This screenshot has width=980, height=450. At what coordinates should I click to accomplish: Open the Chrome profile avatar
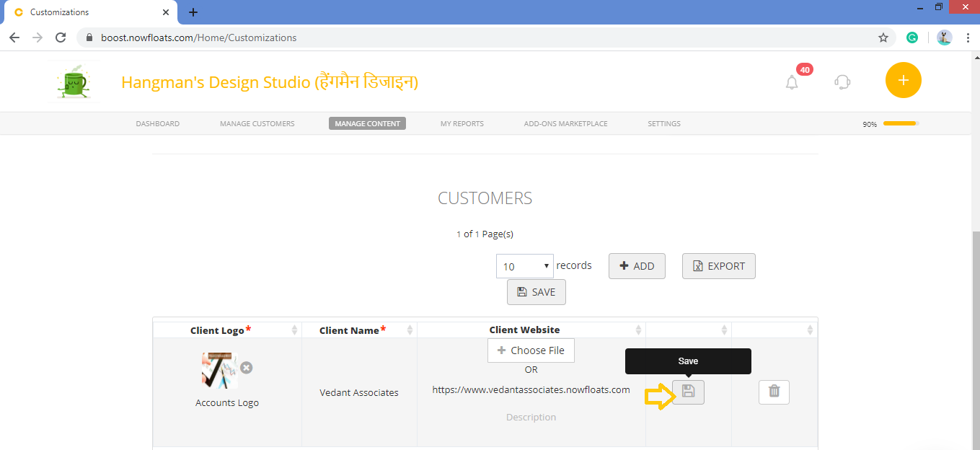(945, 37)
